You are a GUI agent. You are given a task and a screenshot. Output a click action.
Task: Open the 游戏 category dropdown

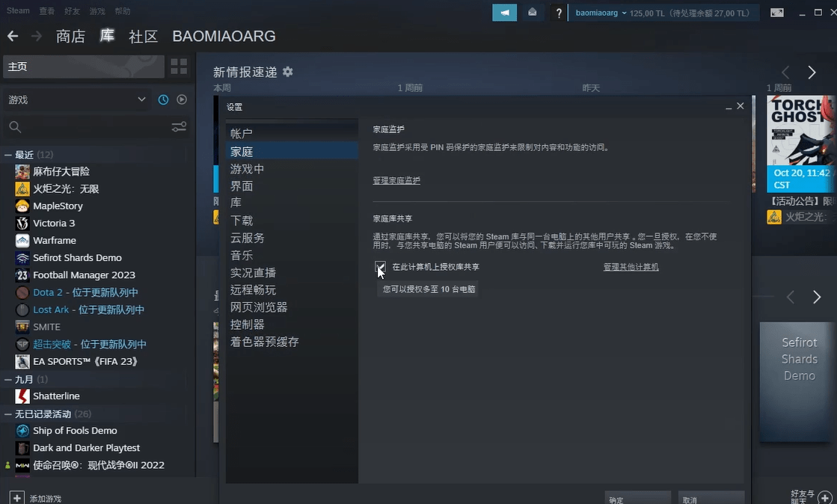coord(77,100)
